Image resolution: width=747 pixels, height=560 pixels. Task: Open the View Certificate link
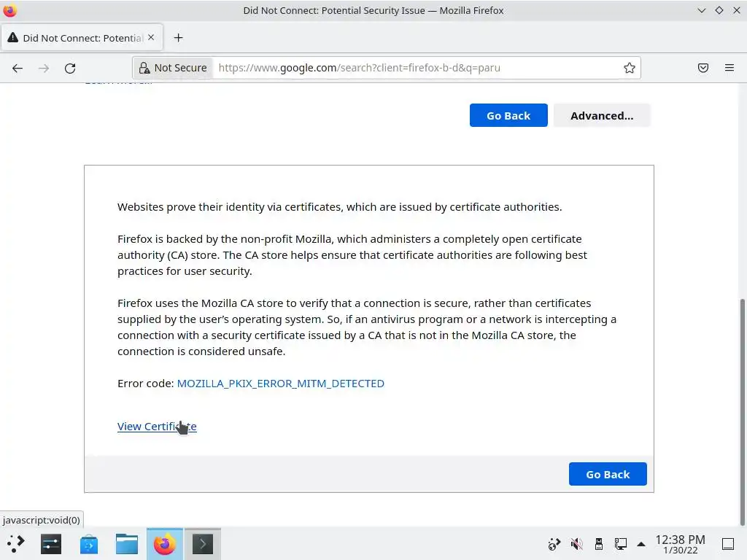[x=157, y=426]
